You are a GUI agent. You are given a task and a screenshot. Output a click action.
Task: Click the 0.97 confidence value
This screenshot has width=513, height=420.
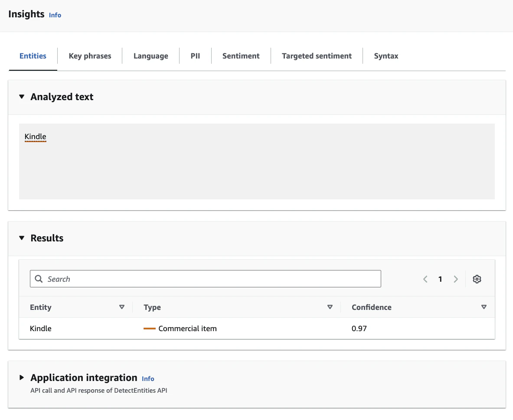359,329
